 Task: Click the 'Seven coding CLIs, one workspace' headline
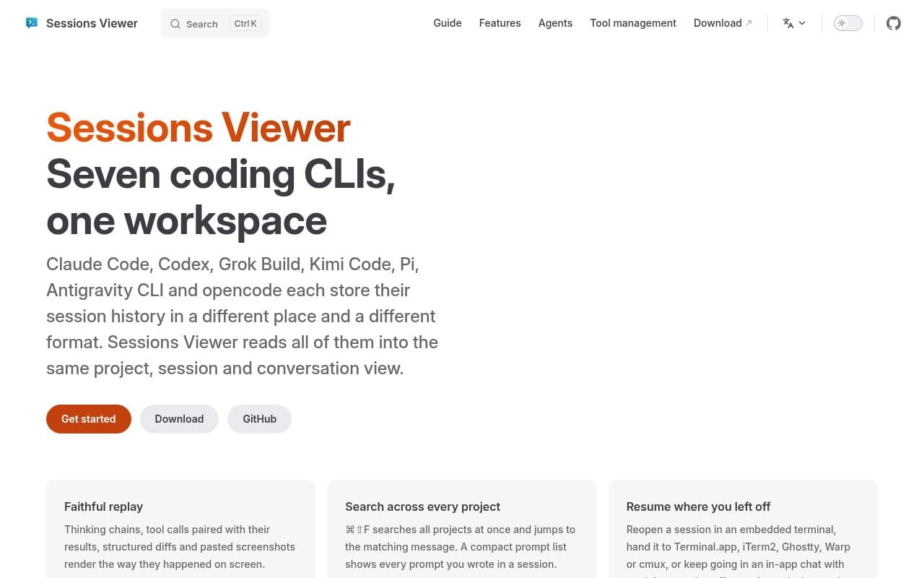(221, 197)
